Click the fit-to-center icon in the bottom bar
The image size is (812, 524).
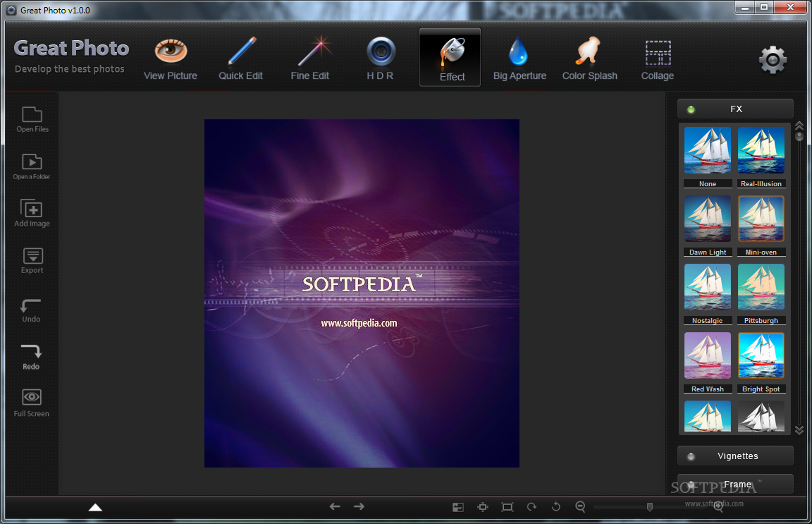click(483, 507)
